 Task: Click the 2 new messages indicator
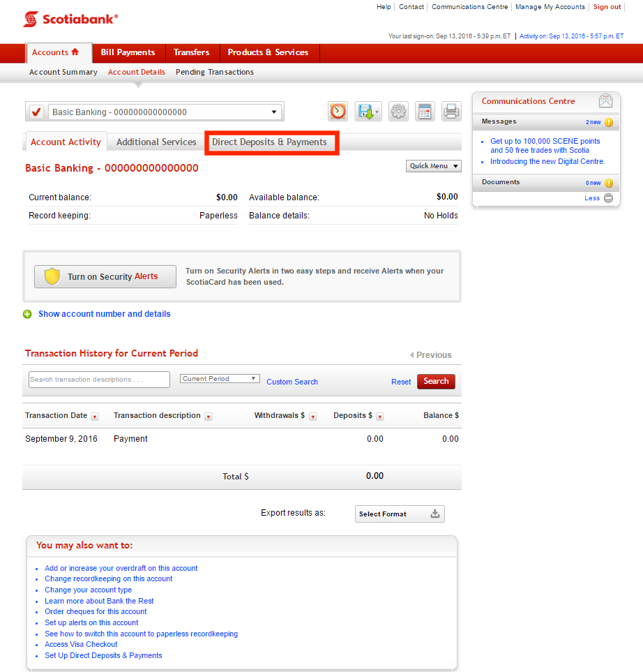point(593,123)
